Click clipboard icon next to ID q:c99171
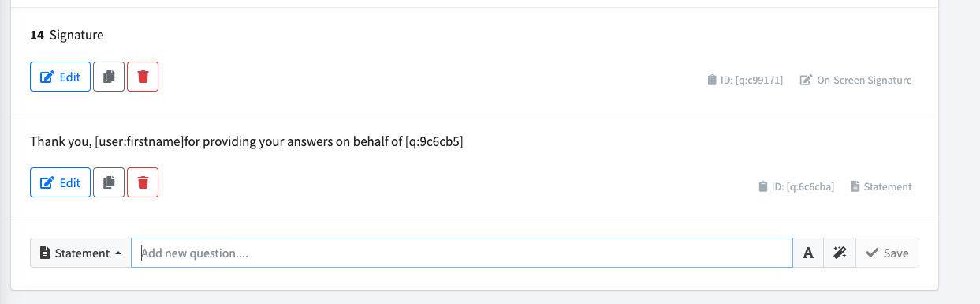The image size is (980, 304). 712,81
